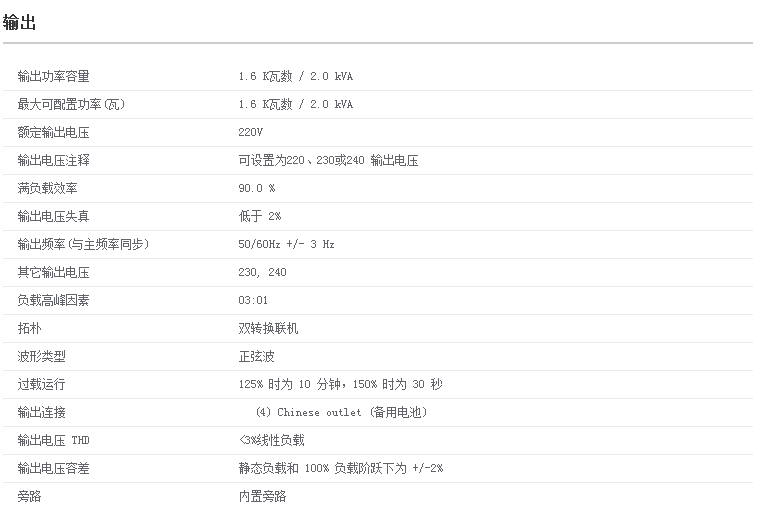Click the 内置旁路 bypass value
The height and width of the screenshot is (507, 759).
[x=262, y=496]
